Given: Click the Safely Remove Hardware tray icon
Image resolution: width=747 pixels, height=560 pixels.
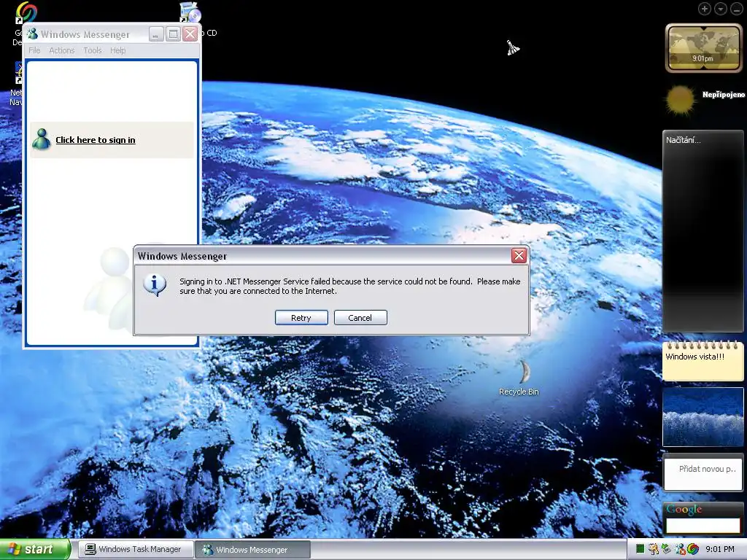Looking at the screenshot, I should (x=666, y=548).
